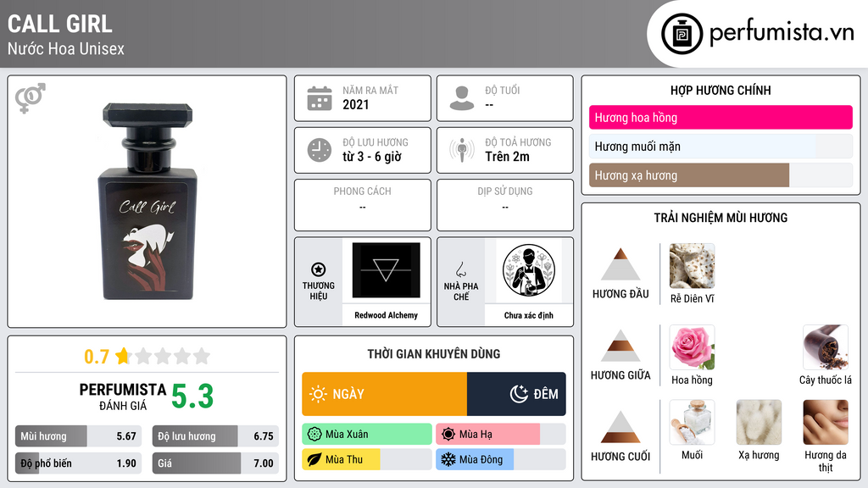Click the calendar icon beside Năm ra mắt
This screenshot has width=868, height=488.
pyautogui.click(x=320, y=98)
